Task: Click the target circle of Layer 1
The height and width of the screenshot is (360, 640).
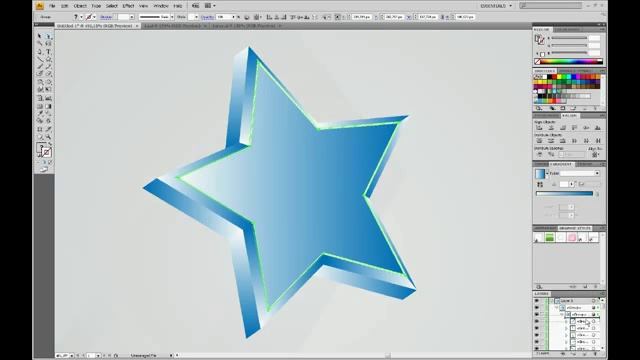Action: [594, 301]
